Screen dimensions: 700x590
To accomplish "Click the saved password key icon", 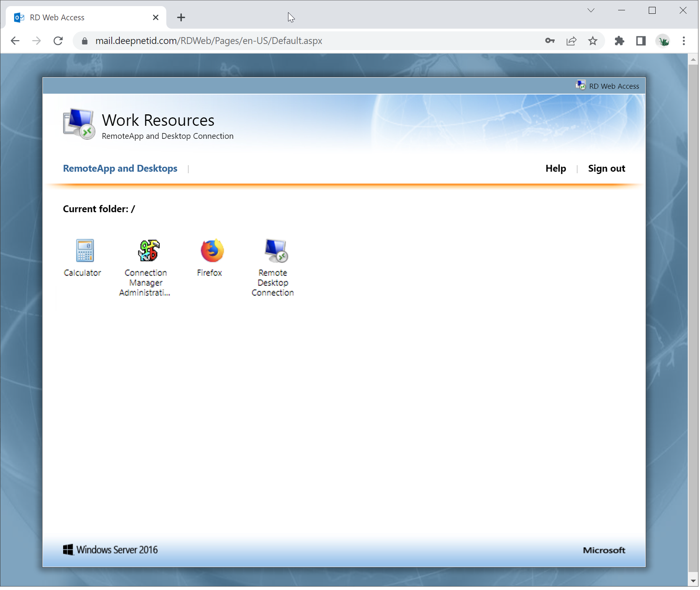I will pyautogui.click(x=550, y=41).
